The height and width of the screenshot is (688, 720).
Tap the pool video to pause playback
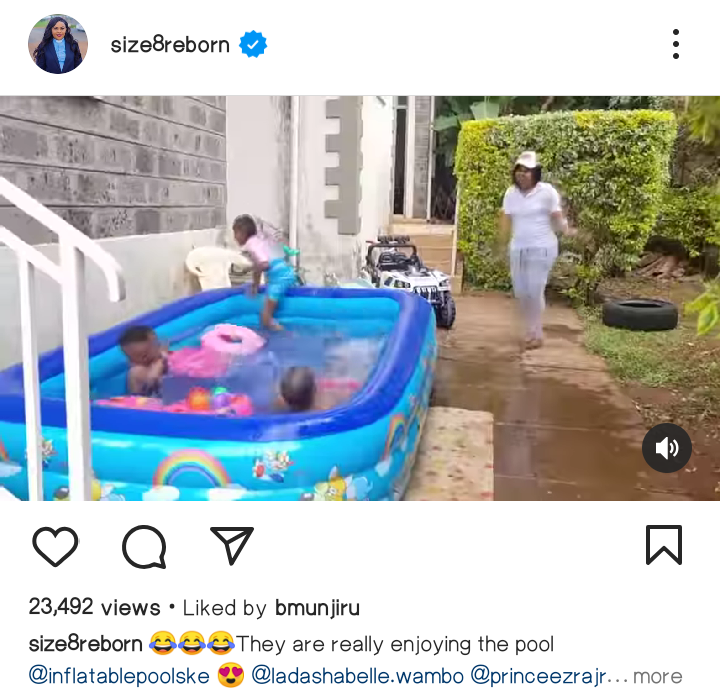pyautogui.click(x=360, y=298)
